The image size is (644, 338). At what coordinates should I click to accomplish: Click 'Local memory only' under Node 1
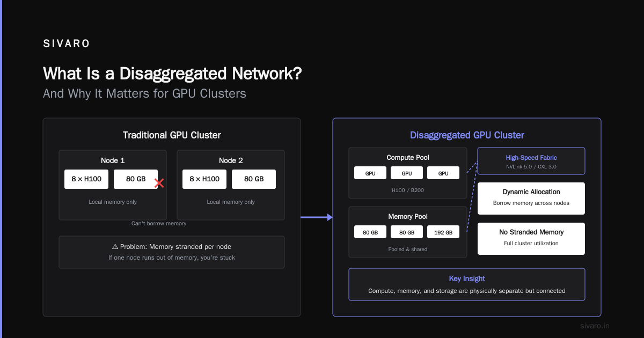click(113, 202)
